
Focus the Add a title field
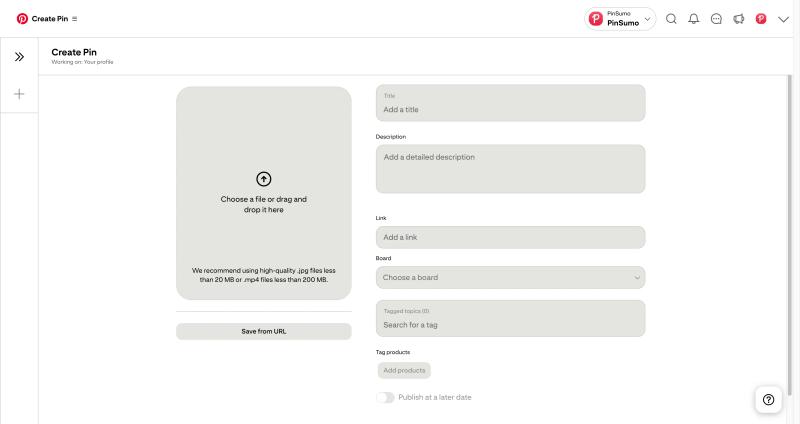coord(511,103)
